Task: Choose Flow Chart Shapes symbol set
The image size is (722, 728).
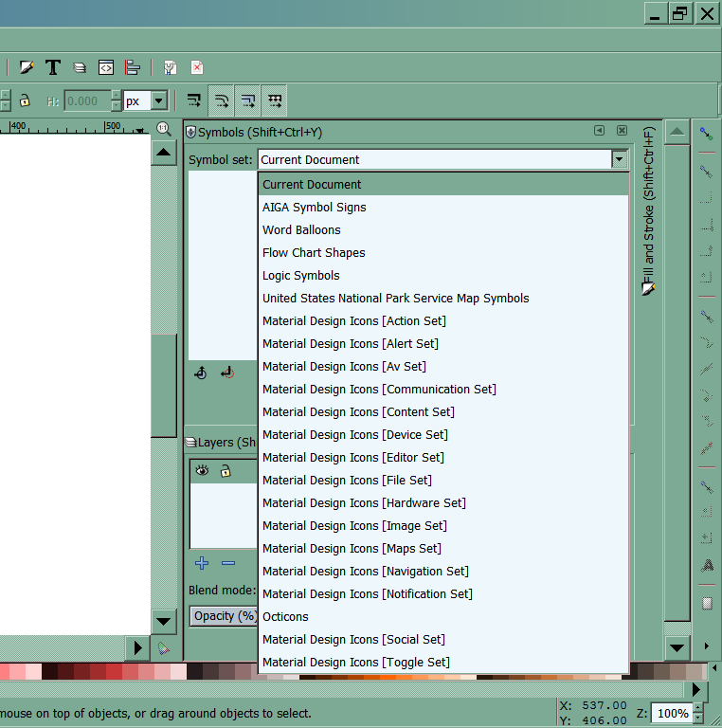Action: tap(314, 253)
